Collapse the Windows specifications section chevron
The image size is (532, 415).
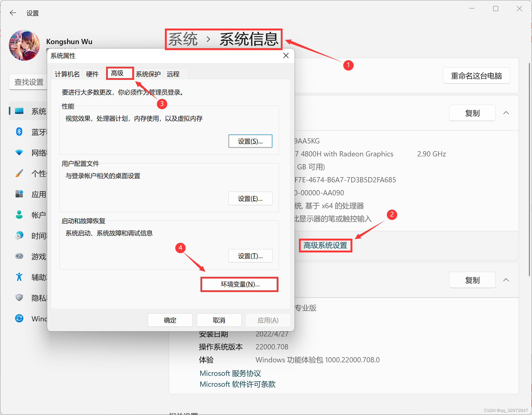click(x=506, y=280)
